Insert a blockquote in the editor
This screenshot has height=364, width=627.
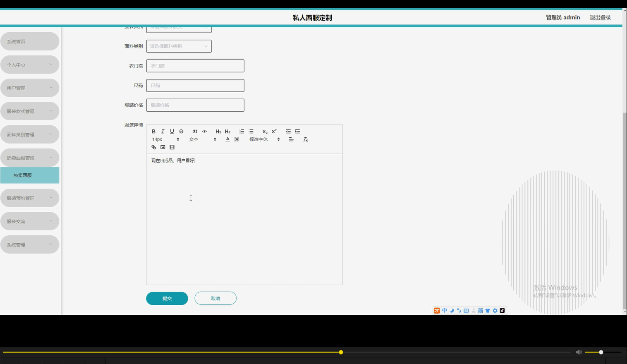(195, 131)
